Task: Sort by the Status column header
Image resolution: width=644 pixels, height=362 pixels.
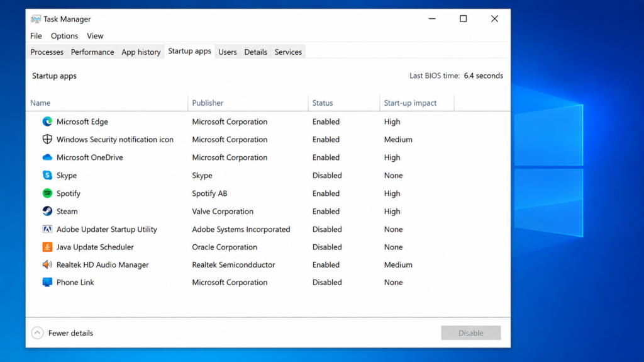Action: [x=323, y=103]
